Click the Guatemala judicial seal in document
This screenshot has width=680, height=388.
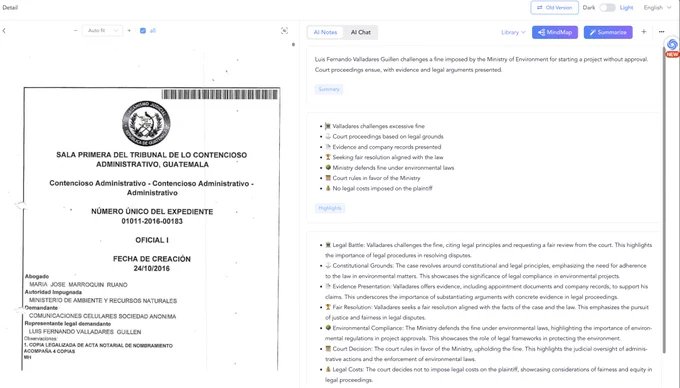coord(146,124)
